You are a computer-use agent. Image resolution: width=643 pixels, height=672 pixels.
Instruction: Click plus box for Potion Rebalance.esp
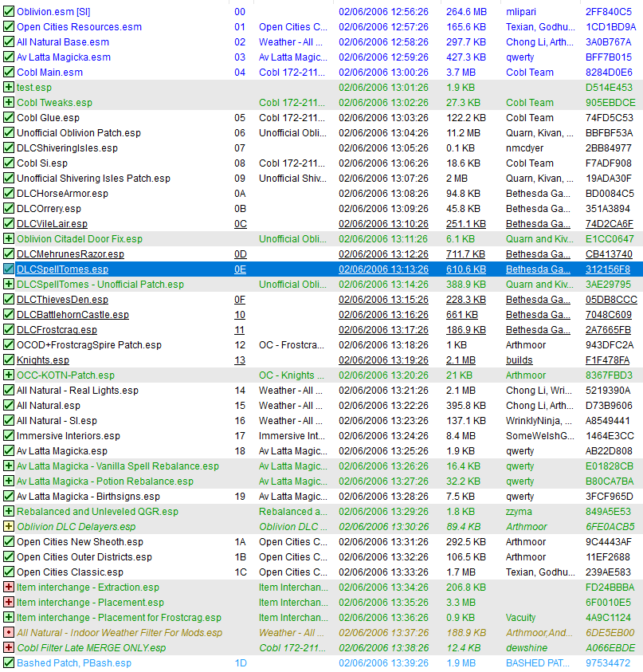9,481
